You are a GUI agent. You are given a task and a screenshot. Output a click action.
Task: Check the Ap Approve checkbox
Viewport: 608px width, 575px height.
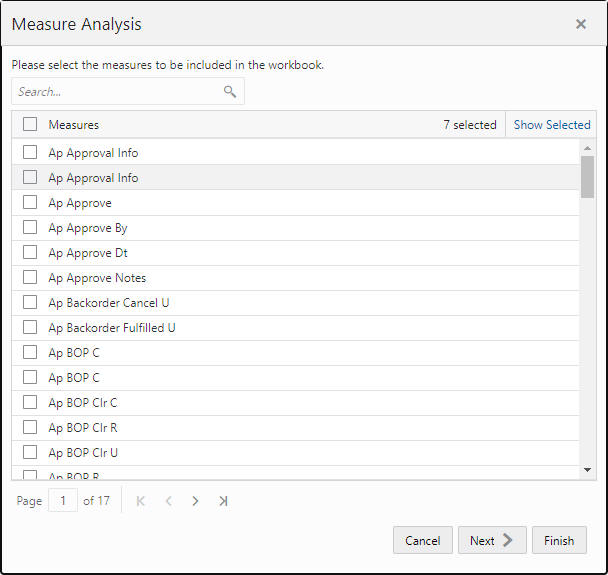pos(30,203)
